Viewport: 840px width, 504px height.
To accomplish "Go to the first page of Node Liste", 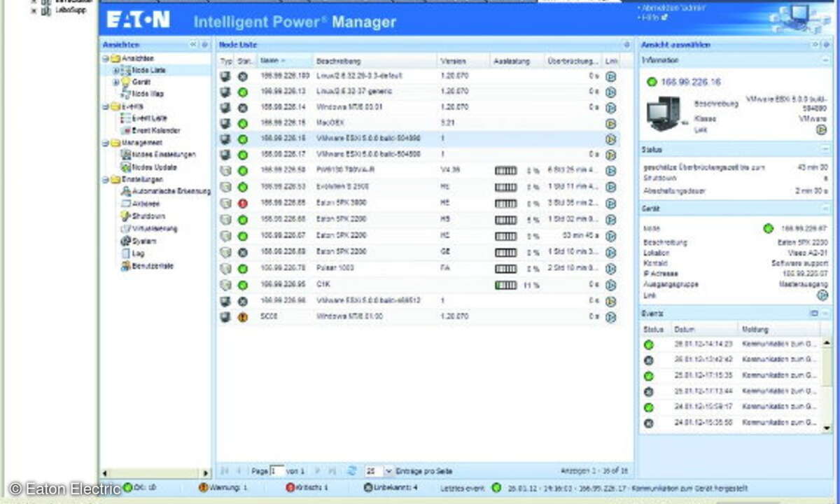I will click(x=225, y=471).
